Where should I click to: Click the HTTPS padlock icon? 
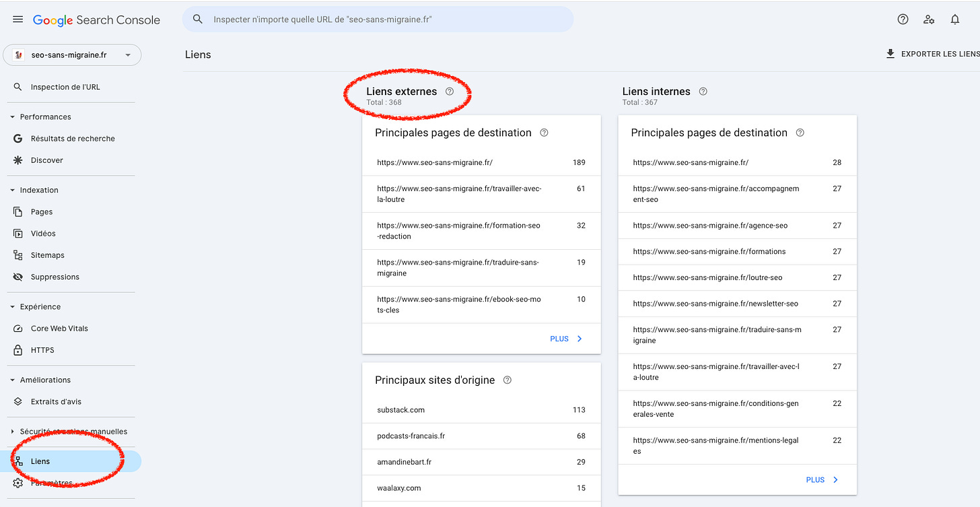tap(18, 350)
